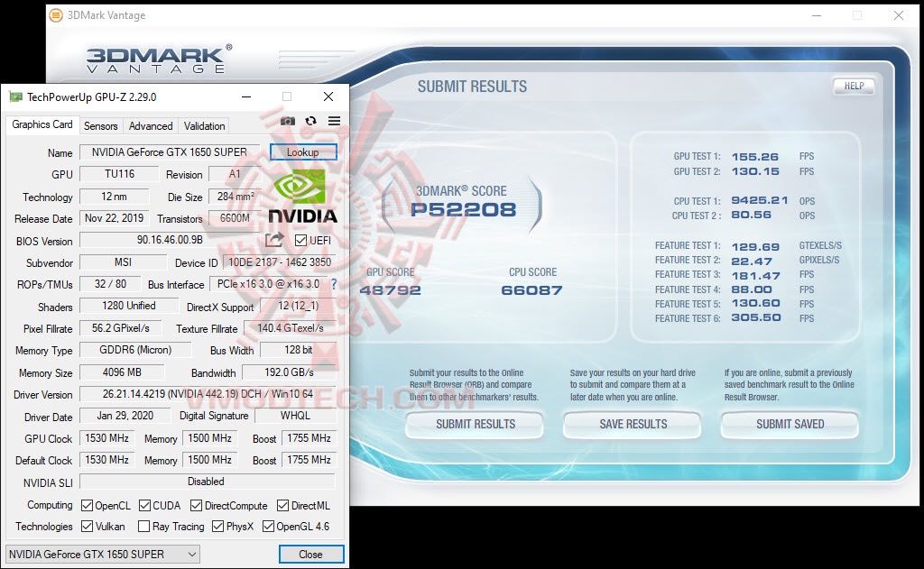This screenshot has width=924, height=569.
Task: Click the 3DMark score P52208
Action: pos(463,210)
